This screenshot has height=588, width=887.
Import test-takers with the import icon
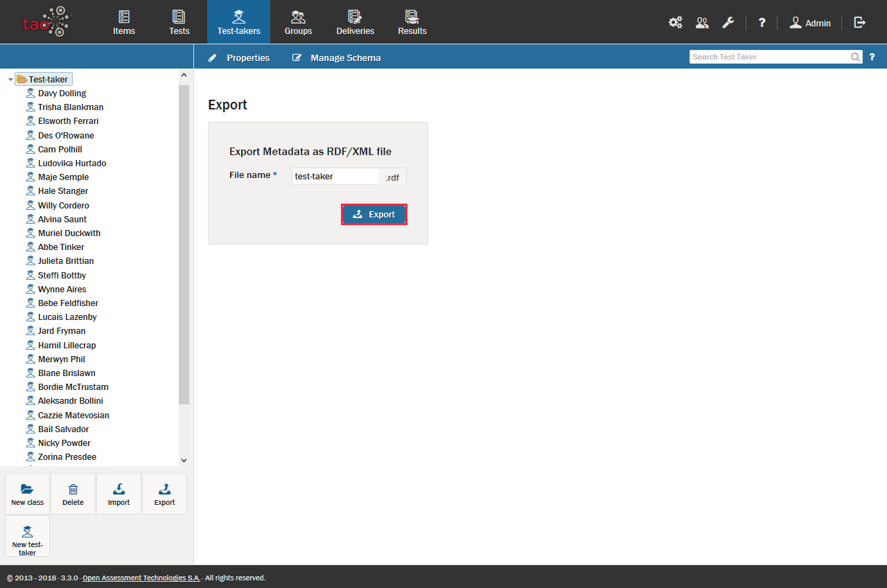click(118, 493)
